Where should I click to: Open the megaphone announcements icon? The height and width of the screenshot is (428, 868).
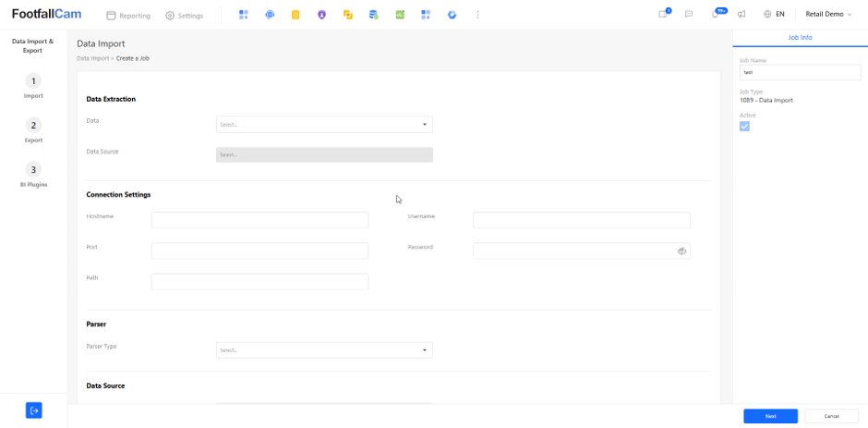point(741,15)
